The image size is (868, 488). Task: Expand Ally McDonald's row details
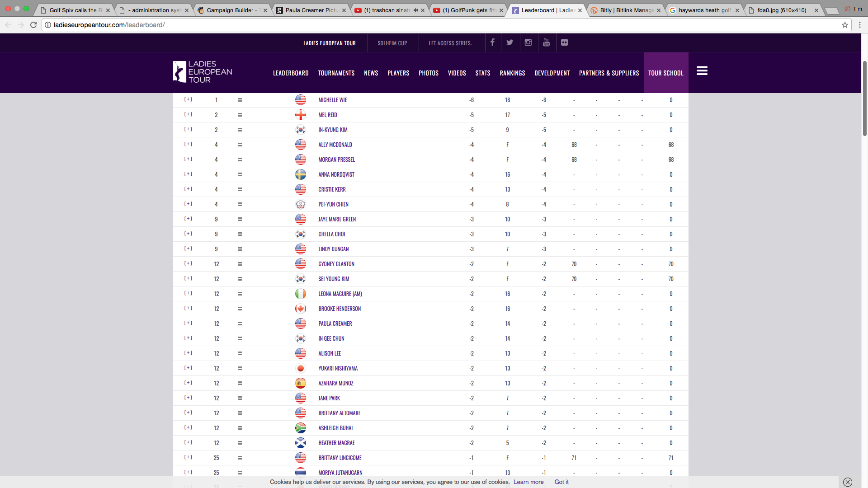pos(188,144)
